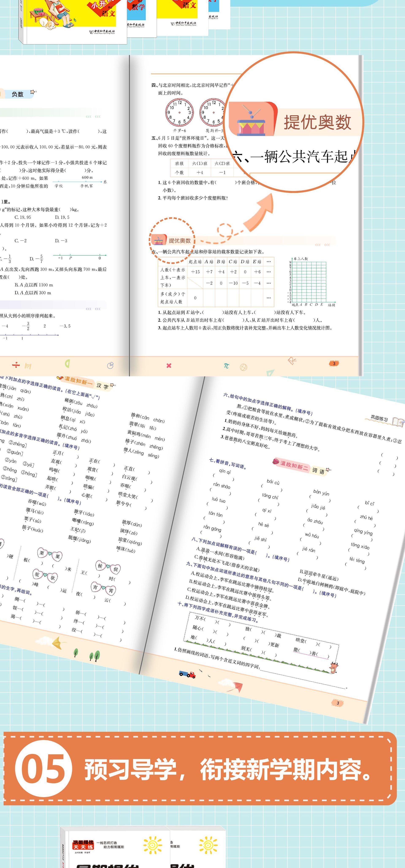The image size is (405, 868).
Task: Click the cow mascot beside the idiom box
Action: [334, 667]
